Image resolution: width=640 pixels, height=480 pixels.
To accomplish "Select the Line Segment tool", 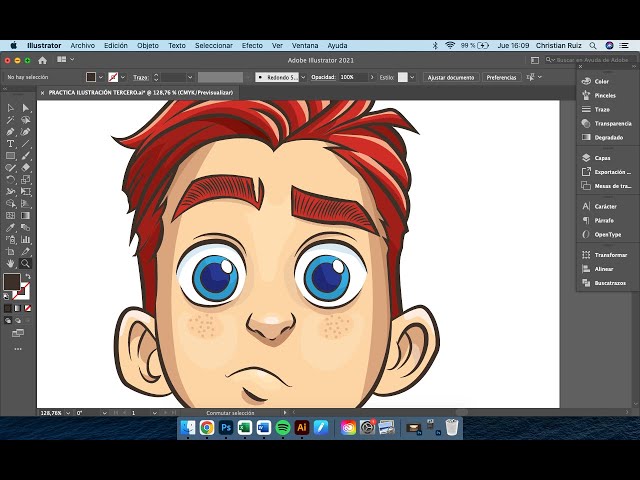I will 26,144.
